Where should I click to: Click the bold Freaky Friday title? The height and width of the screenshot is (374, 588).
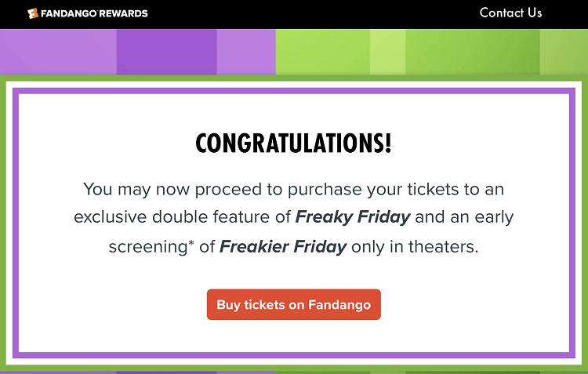(353, 217)
